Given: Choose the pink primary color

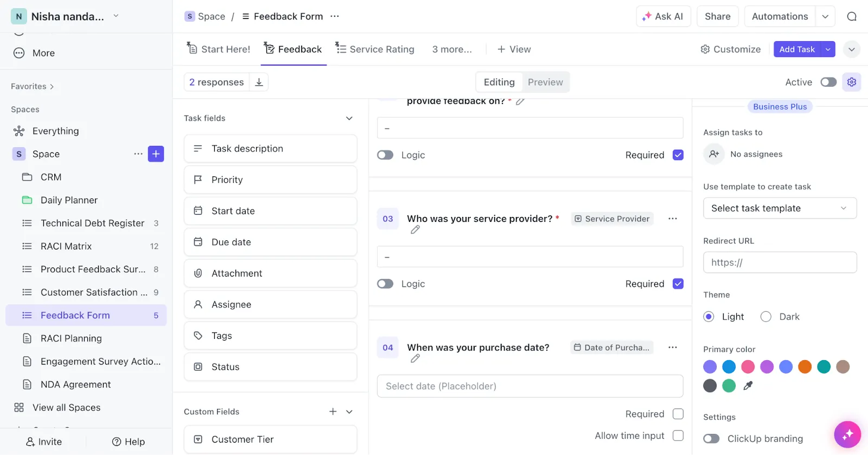Looking at the screenshot, I should 748,367.
